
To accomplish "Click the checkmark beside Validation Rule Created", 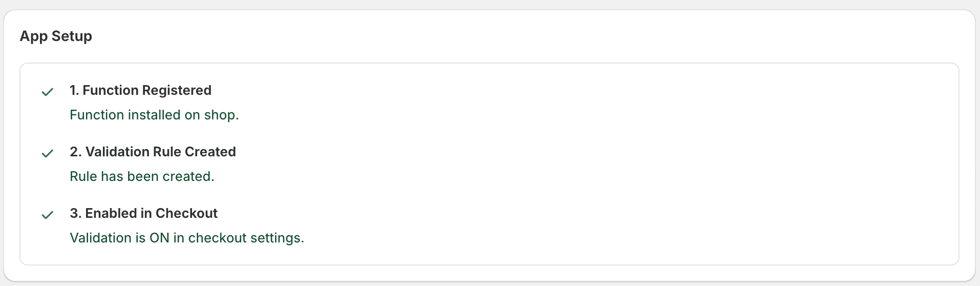I will click(48, 154).
